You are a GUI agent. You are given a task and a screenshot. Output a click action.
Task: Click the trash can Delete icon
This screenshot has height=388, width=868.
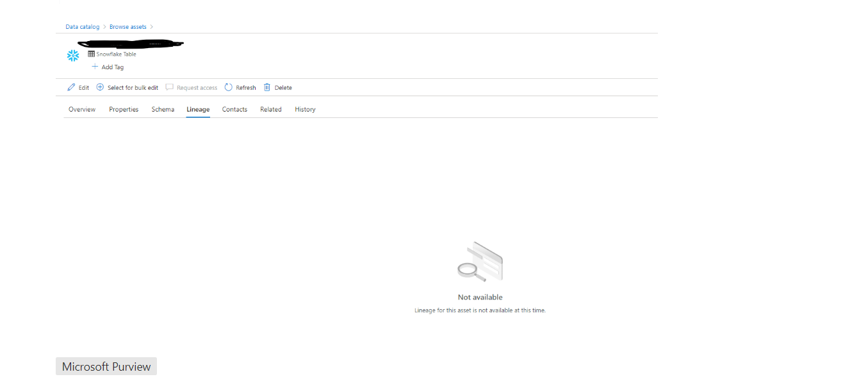[267, 87]
